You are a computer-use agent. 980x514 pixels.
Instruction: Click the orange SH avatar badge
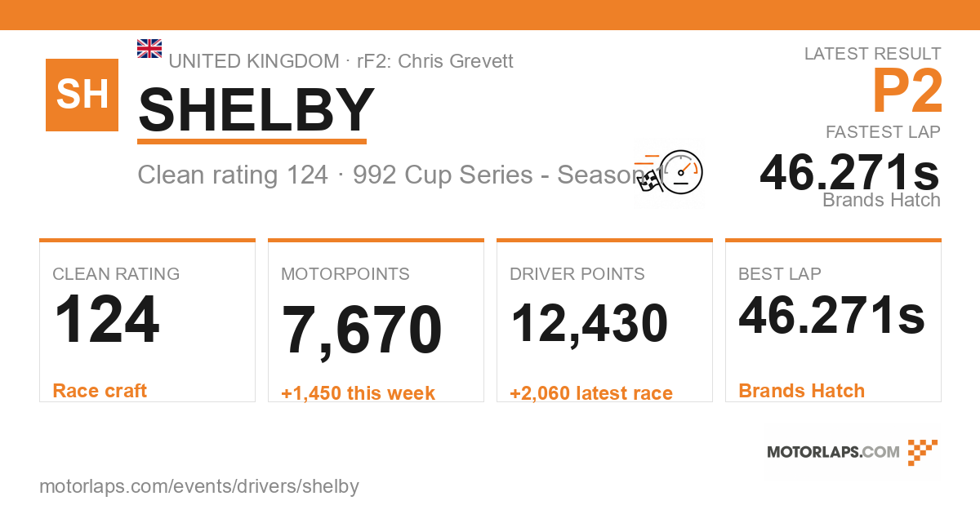click(82, 95)
